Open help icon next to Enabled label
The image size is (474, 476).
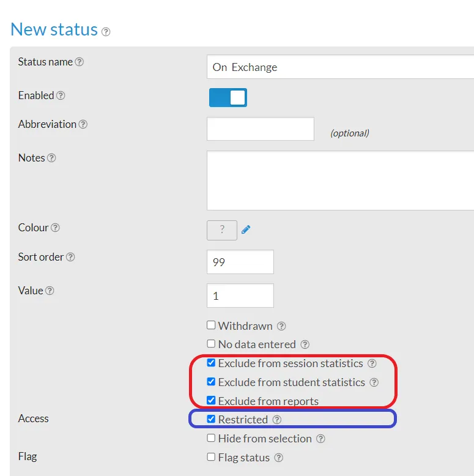pos(61,95)
